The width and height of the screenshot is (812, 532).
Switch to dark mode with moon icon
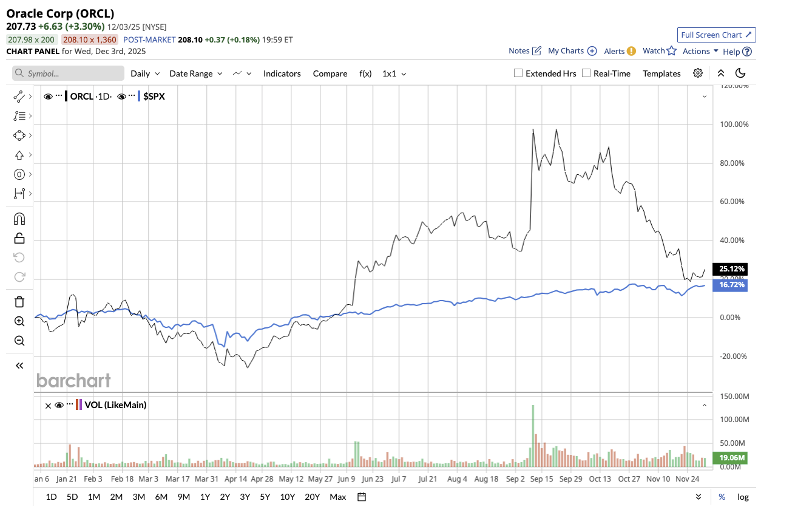(x=740, y=73)
